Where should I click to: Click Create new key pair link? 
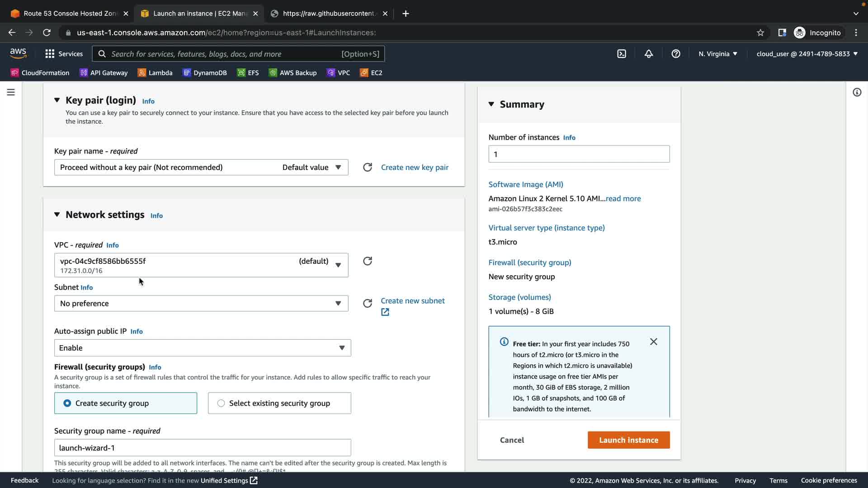point(415,167)
